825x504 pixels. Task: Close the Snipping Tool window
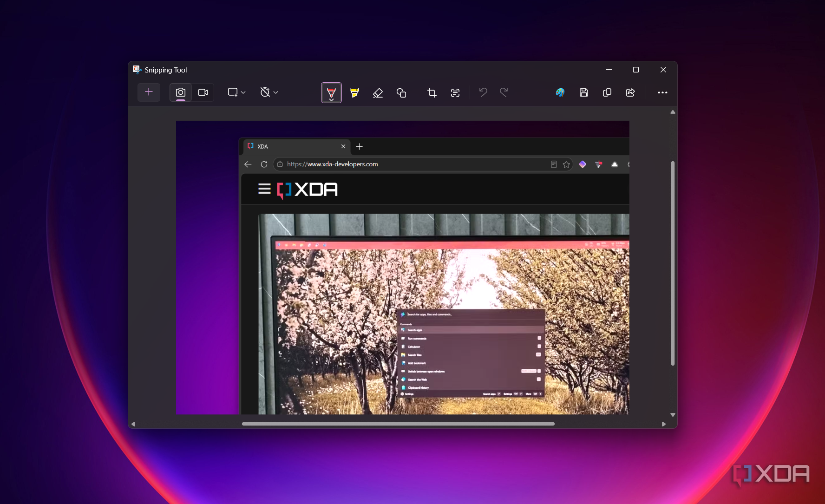[663, 70]
